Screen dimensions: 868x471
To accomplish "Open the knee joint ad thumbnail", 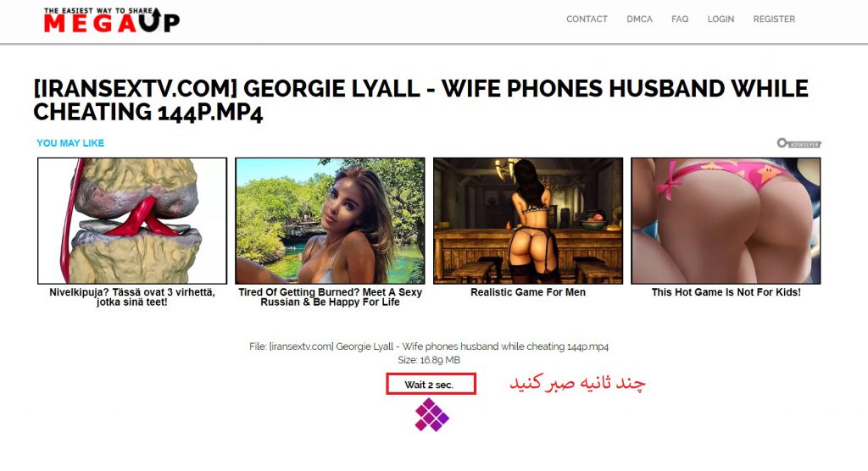I will pos(132,221).
